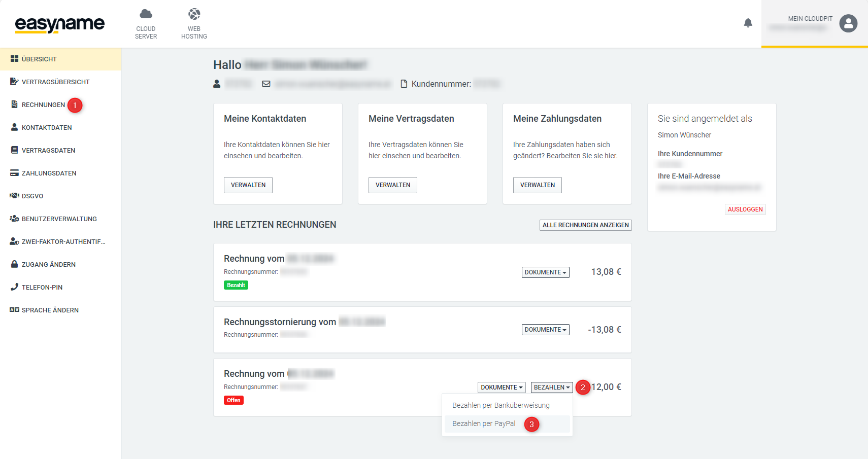Viewport: 868px width, 459px height.
Task: Expand Dokumente dropdown for the cancellation invoice
Action: click(x=545, y=330)
